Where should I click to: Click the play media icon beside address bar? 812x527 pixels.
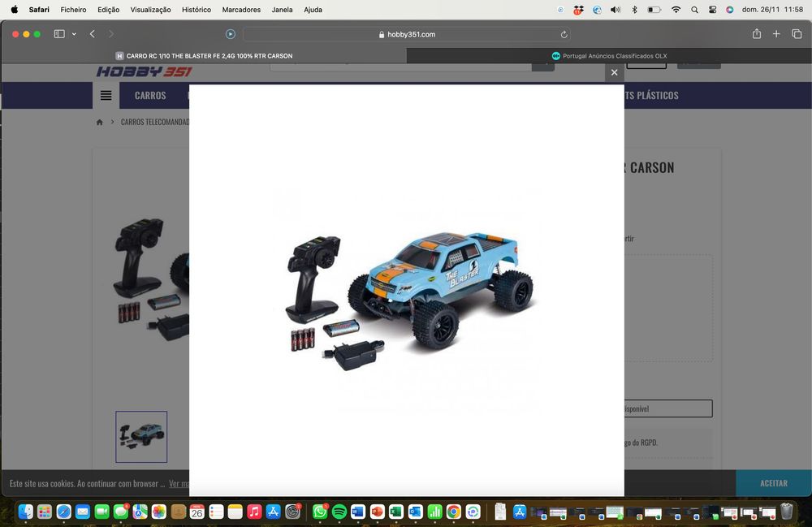tap(231, 34)
